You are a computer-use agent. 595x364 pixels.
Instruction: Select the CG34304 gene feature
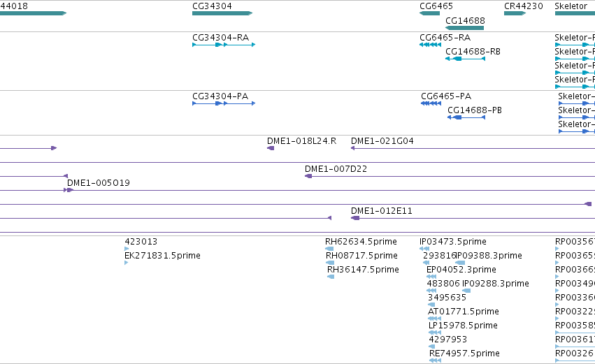(x=222, y=13)
